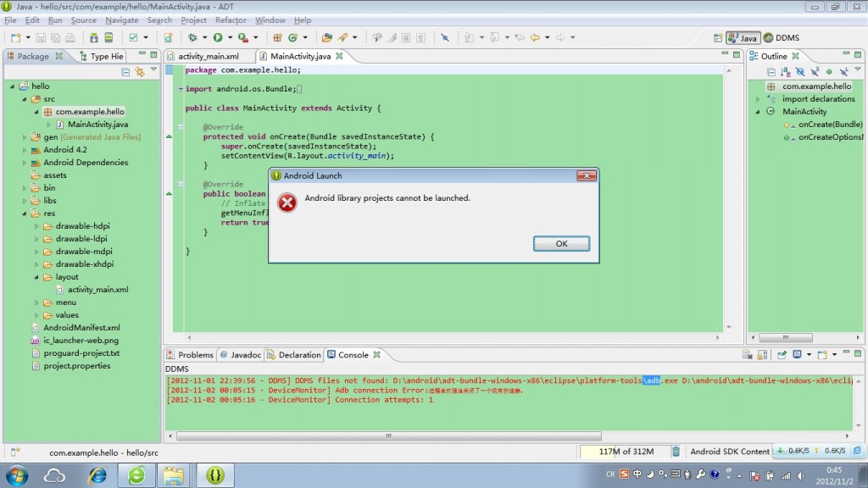Switch to the Declaration tab
868x488 pixels.
294,355
